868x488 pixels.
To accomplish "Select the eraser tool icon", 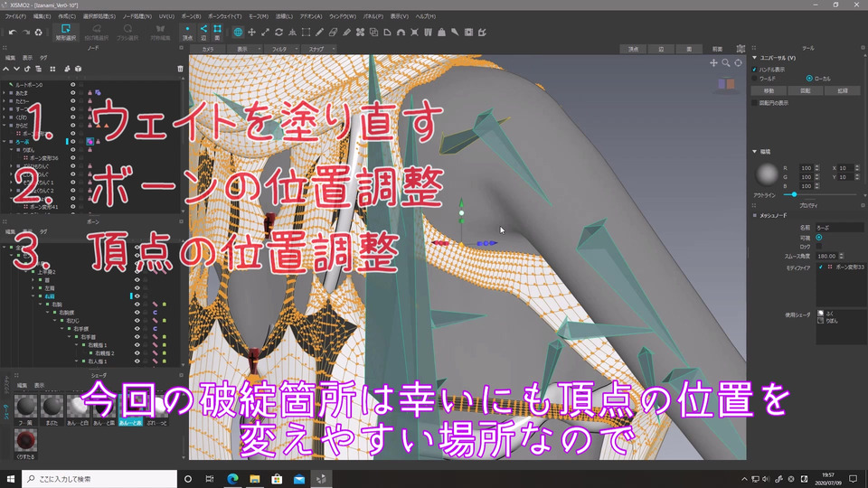I will pos(333,33).
